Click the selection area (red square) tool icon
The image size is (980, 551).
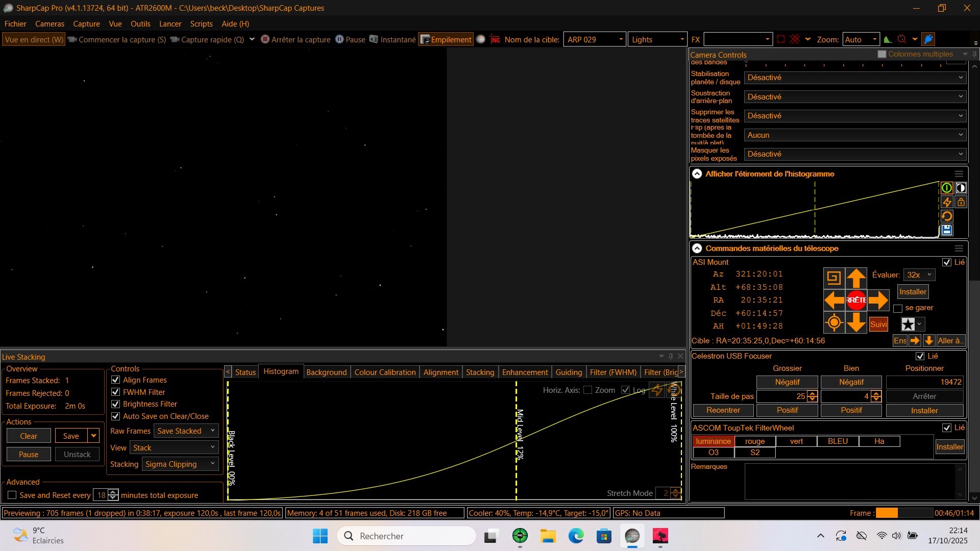[x=781, y=39]
